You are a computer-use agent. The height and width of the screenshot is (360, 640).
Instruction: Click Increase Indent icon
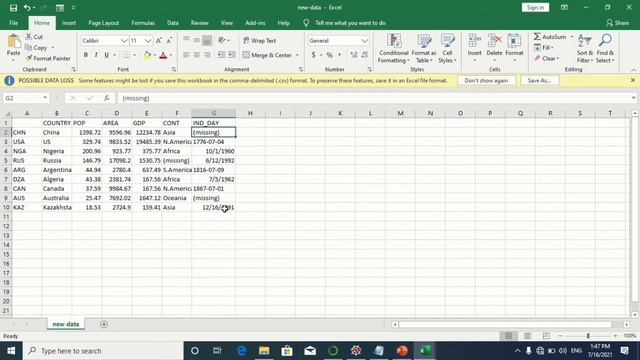pos(231,55)
